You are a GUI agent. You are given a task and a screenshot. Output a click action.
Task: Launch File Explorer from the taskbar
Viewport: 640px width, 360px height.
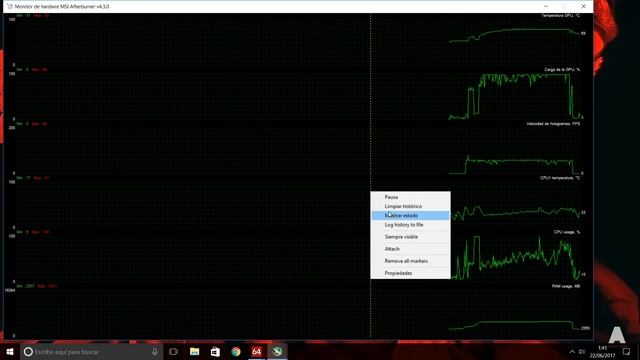(194, 351)
